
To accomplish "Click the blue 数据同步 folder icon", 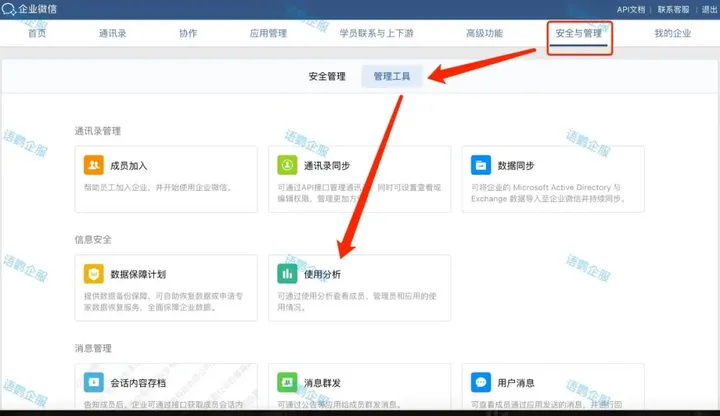I will [x=480, y=165].
